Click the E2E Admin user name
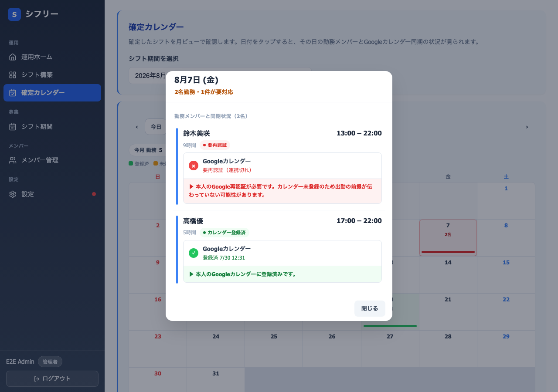 [x=20, y=362]
